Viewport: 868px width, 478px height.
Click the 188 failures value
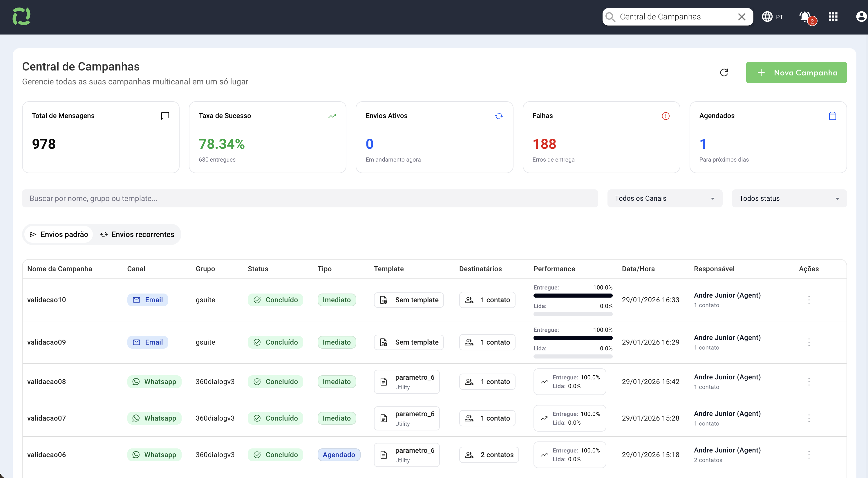(x=544, y=144)
